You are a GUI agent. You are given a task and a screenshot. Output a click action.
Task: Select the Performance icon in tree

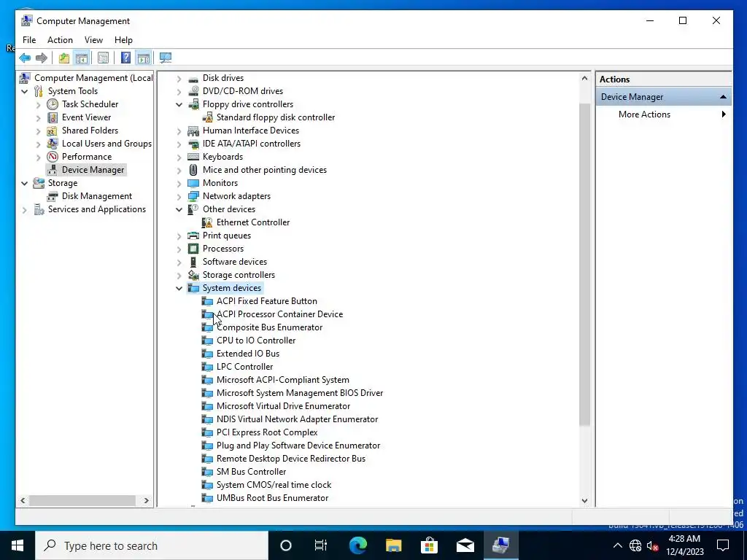(x=53, y=157)
